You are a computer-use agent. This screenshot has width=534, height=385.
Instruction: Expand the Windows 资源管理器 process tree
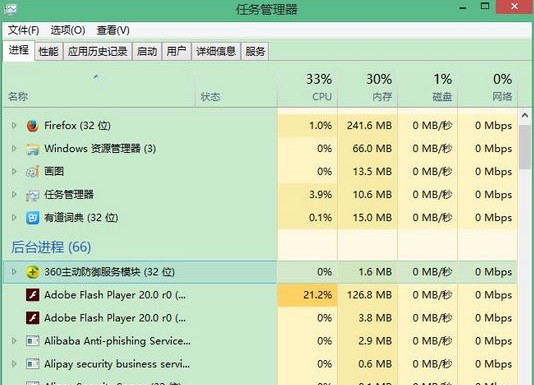point(14,149)
